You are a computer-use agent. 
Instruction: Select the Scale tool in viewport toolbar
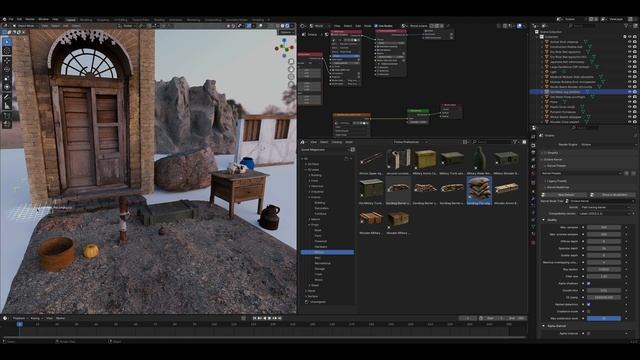[x=7, y=78]
